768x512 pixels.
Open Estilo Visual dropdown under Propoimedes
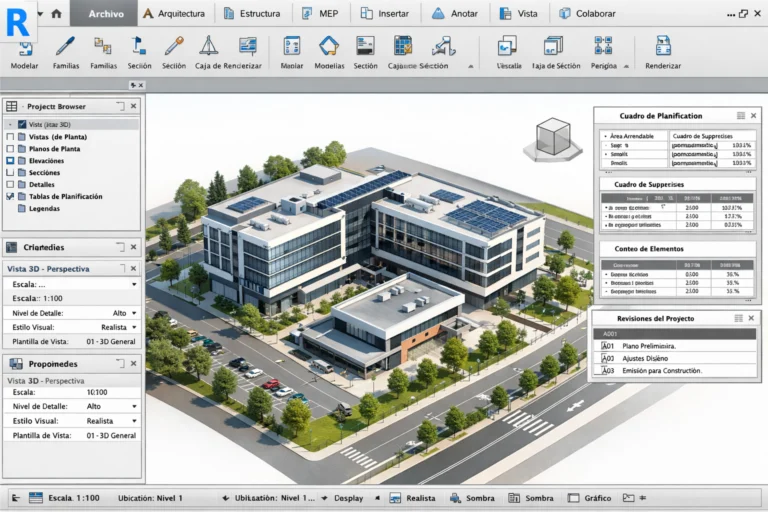point(134,421)
